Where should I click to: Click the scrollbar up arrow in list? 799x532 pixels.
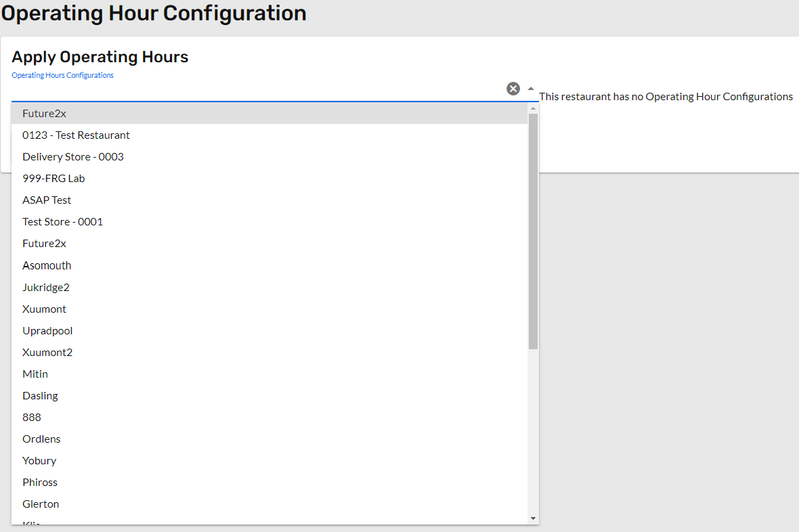pos(533,108)
